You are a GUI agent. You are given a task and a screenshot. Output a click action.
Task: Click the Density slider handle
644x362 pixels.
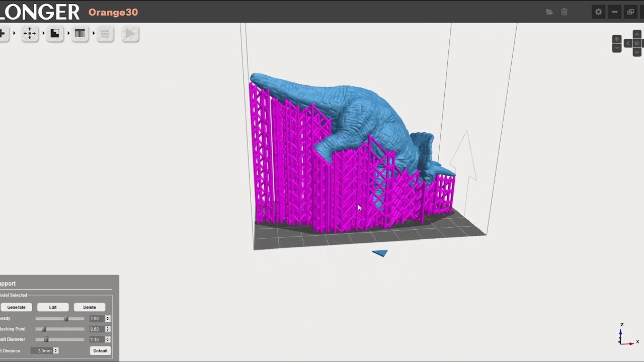(x=66, y=319)
